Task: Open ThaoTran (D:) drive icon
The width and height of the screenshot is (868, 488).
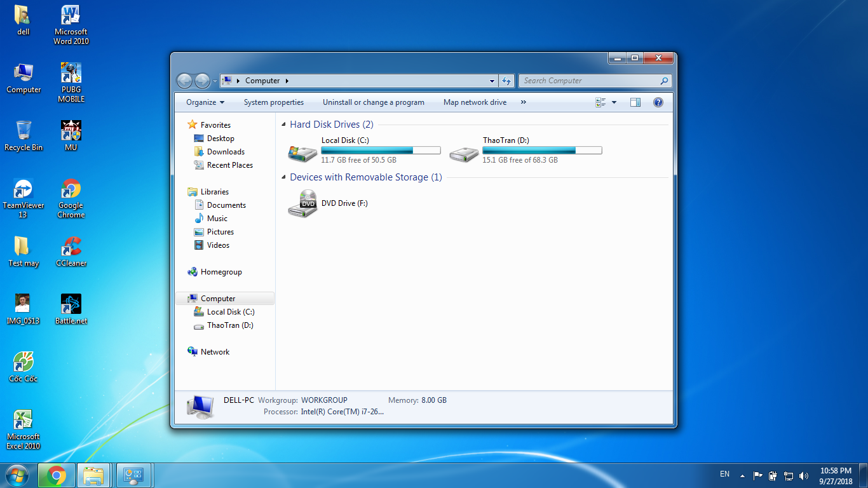Action: click(x=464, y=153)
